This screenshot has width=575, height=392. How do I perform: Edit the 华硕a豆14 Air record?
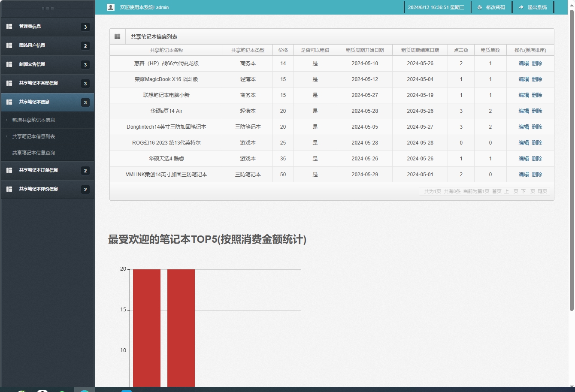pos(524,111)
